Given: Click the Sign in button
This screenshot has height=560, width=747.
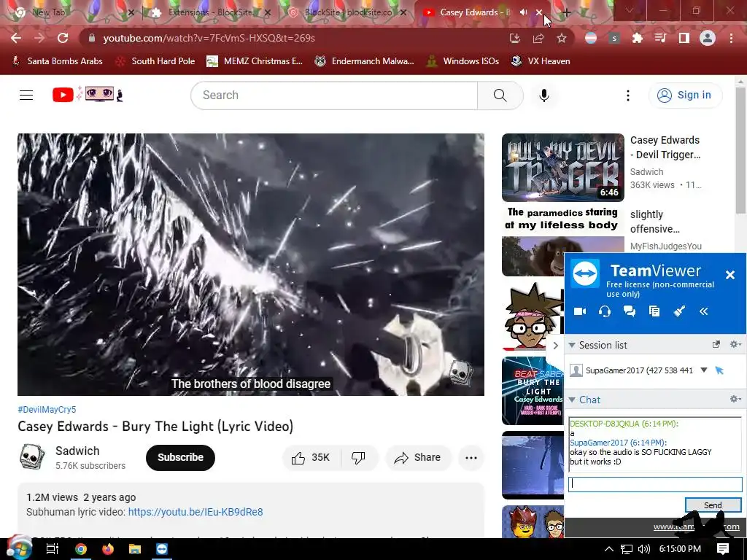Looking at the screenshot, I should 685,96.
